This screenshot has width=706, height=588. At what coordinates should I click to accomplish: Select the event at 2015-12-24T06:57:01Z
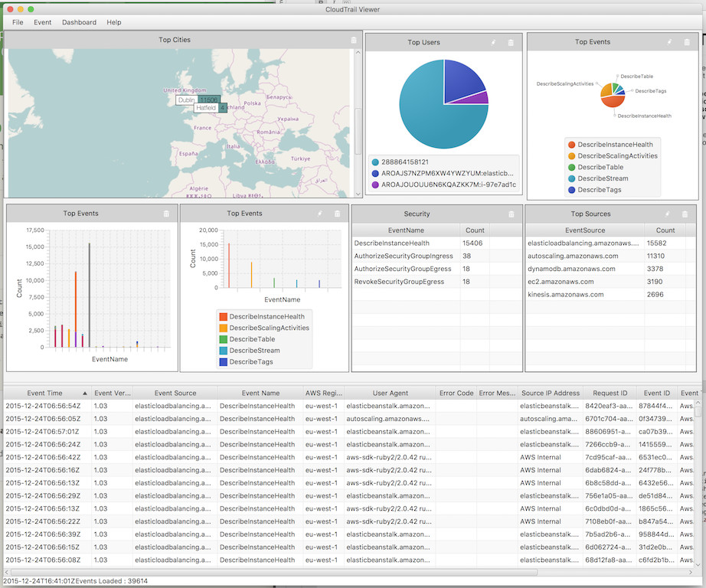click(x=349, y=432)
